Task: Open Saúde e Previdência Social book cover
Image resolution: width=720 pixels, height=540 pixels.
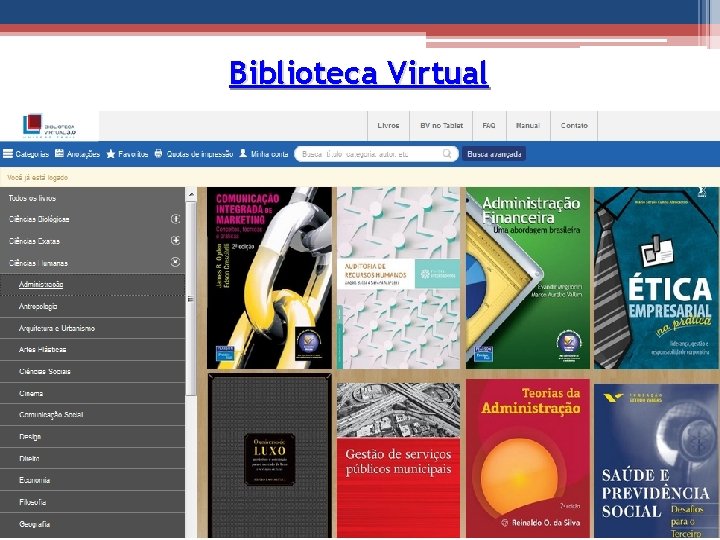Action: pos(656,461)
